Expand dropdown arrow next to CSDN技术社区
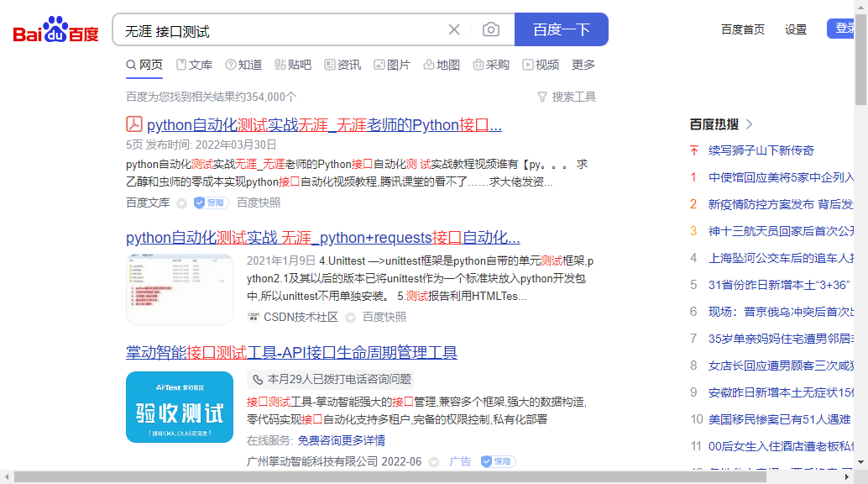 (350, 318)
